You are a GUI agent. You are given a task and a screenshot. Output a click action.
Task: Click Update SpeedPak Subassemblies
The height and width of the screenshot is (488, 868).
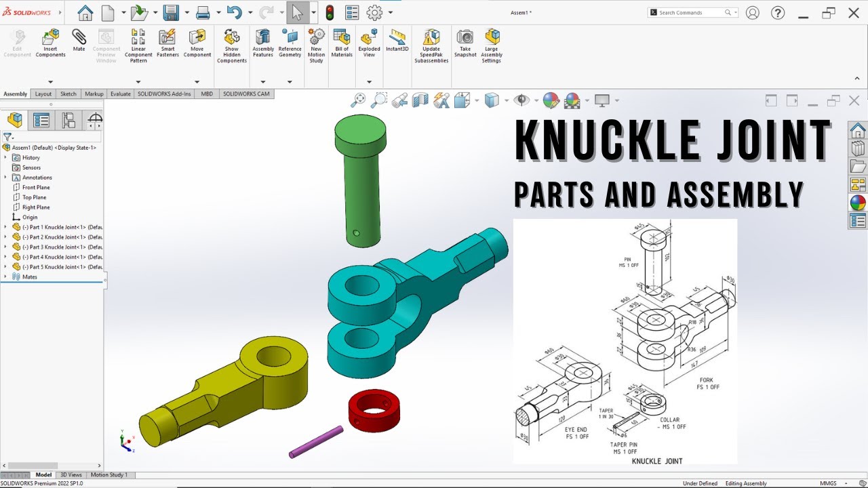point(431,46)
